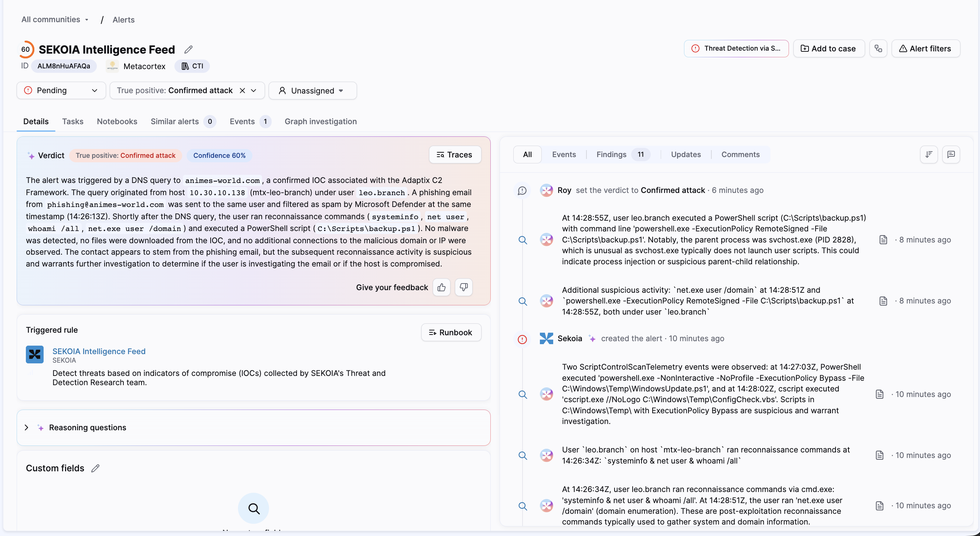
Task: Click the Sekoia logo in the timeline entry
Action: click(546, 339)
